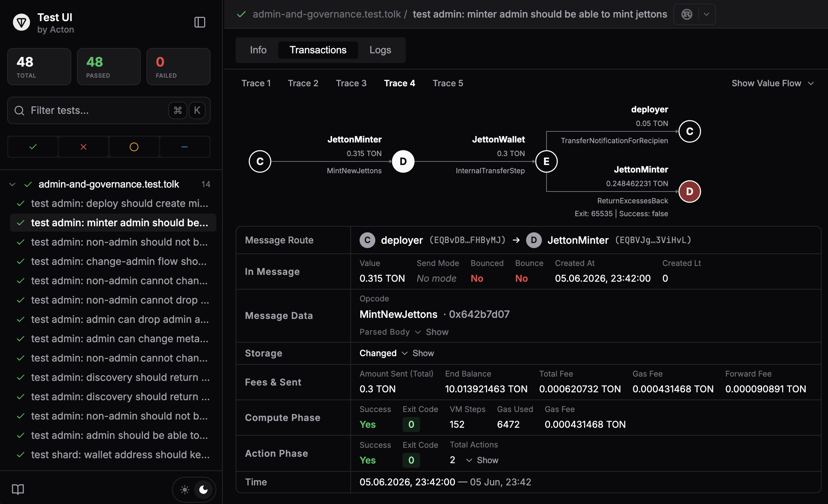Open the dropdown next to rerun icon
This screenshot has height=504, width=828.
[707, 14]
